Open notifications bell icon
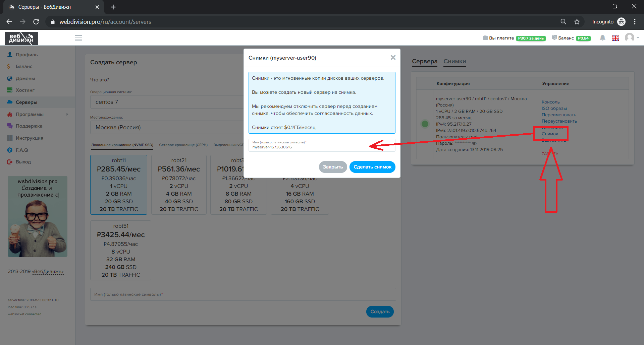Screen dimensions: 644x345 (x=602, y=38)
